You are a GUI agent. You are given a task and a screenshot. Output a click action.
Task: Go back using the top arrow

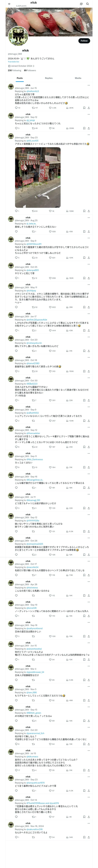point(9,4)
